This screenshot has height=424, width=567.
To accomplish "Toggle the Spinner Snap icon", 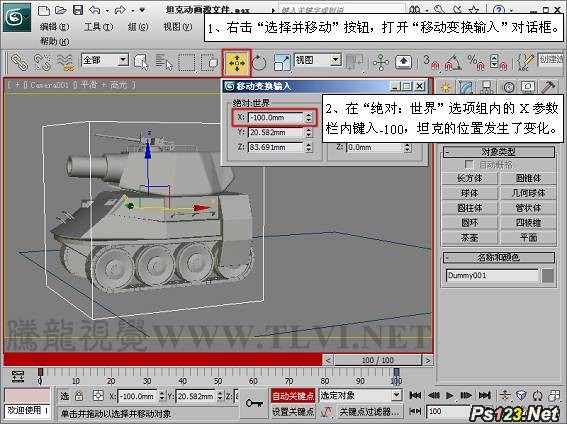I will (498, 62).
